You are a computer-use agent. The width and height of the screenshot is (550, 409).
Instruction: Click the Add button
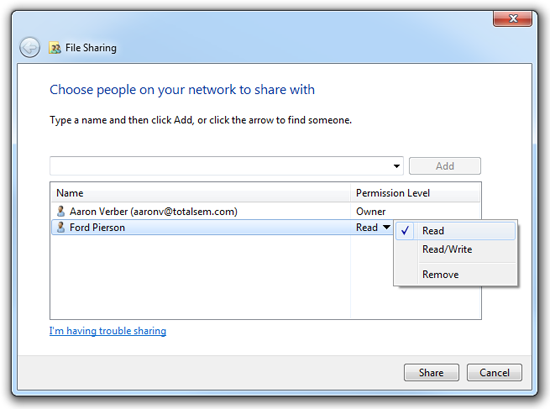click(445, 166)
